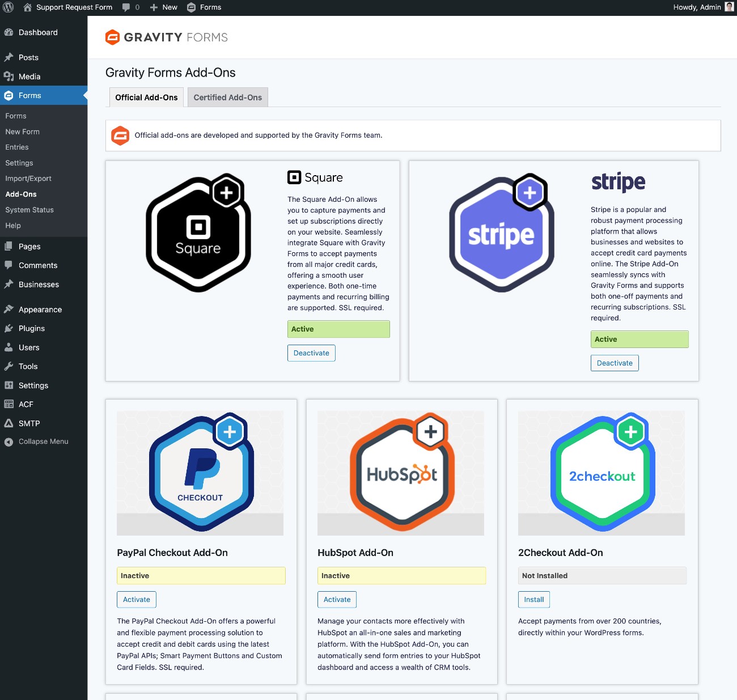The image size is (737, 700).
Task: Open System Status submenu item
Action: point(29,210)
